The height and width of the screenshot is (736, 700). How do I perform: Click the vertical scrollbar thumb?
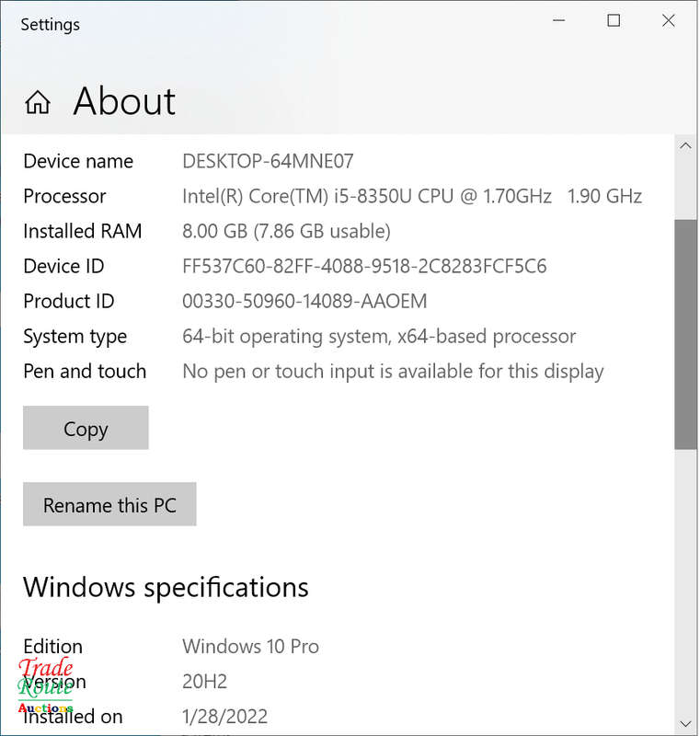click(685, 334)
